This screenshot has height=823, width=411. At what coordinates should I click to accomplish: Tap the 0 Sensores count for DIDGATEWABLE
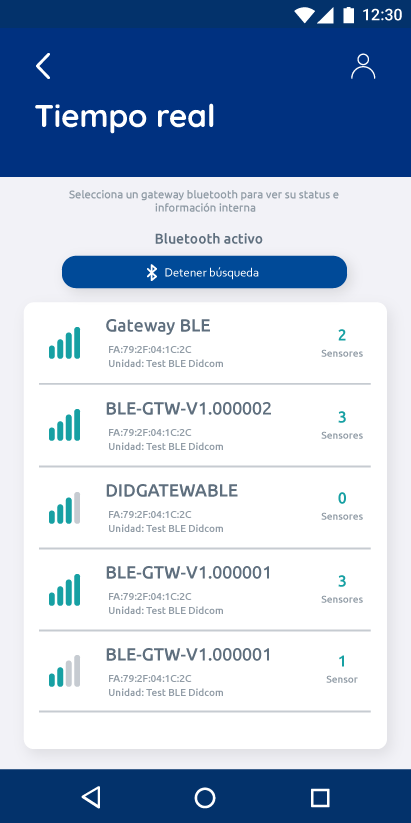point(342,507)
